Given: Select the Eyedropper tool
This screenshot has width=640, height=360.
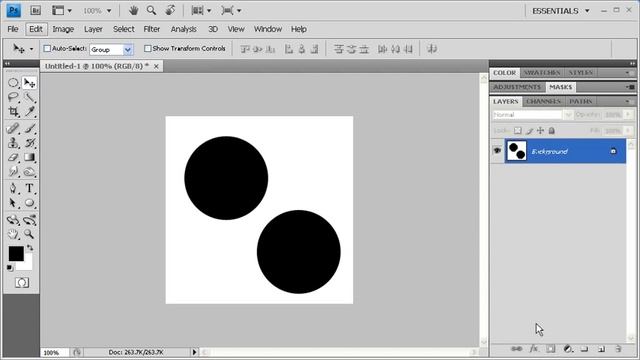Looking at the screenshot, I should click(29, 111).
